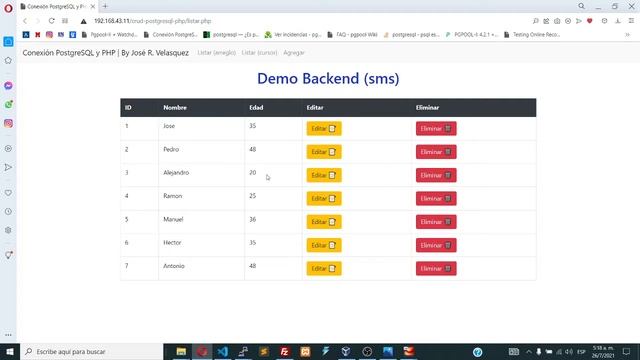
Task: Open Listar (arreglo) nav link
Action: pyautogui.click(x=217, y=53)
